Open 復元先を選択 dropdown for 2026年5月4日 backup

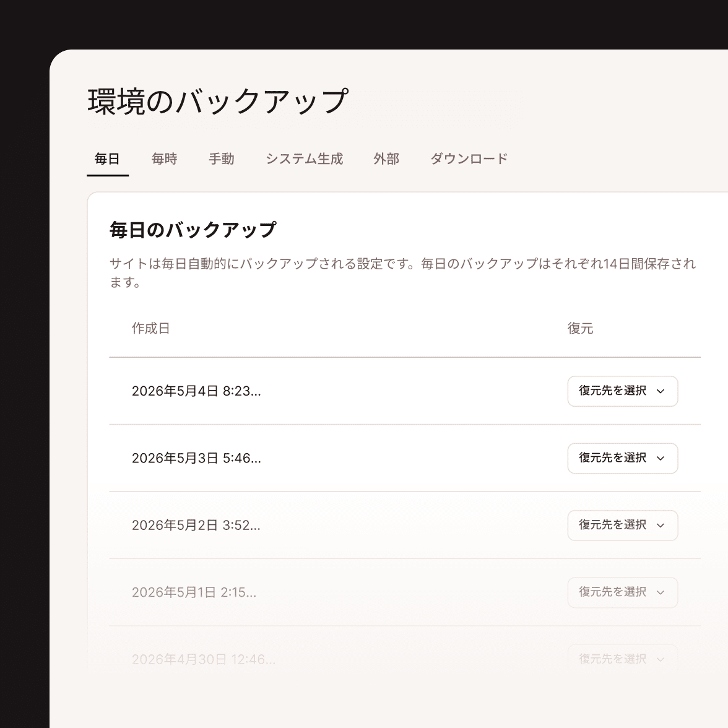point(623,391)
